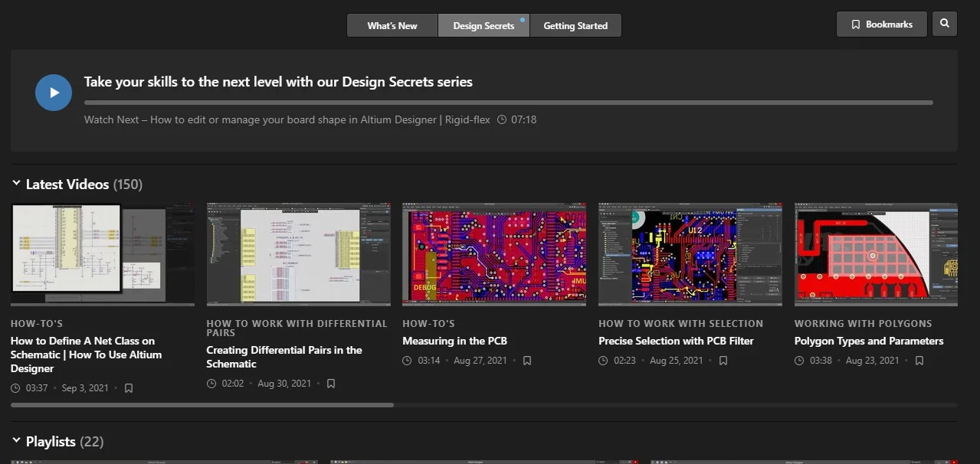
Task: Bookmark Precise Selection with PCB Filter video
Action: [723, 361]
